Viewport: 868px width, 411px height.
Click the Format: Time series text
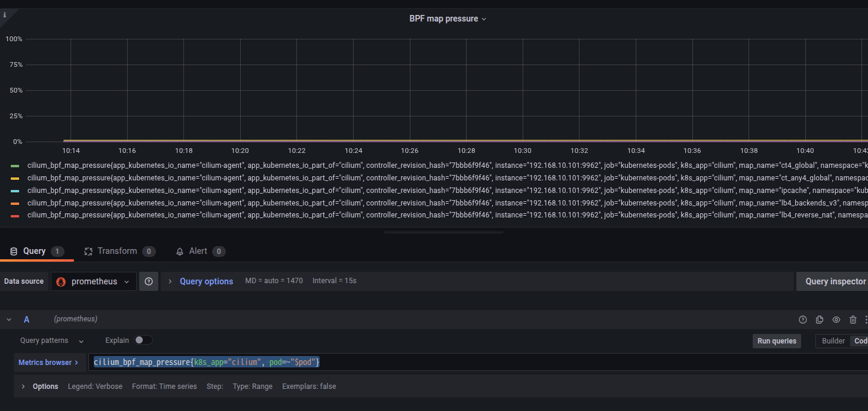point(164,387)
